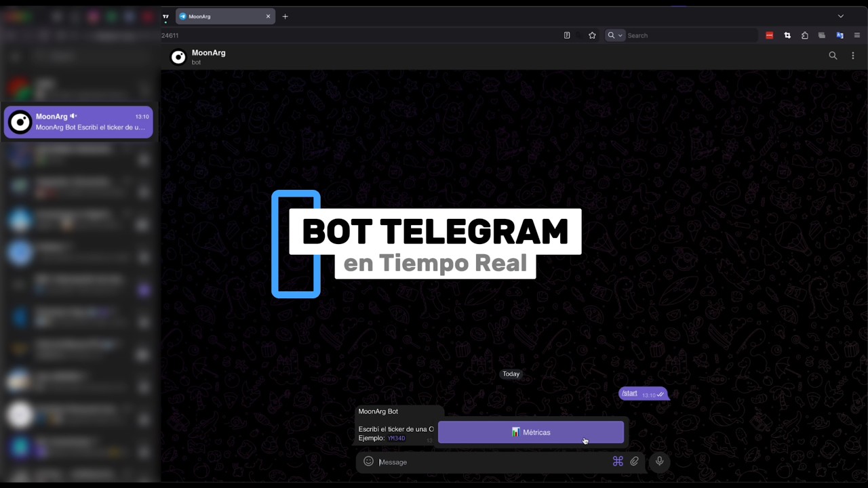Viewport: 868px width, 488px height.
Task: Click the Métricas bot command button
Action: tap(530, 432)
